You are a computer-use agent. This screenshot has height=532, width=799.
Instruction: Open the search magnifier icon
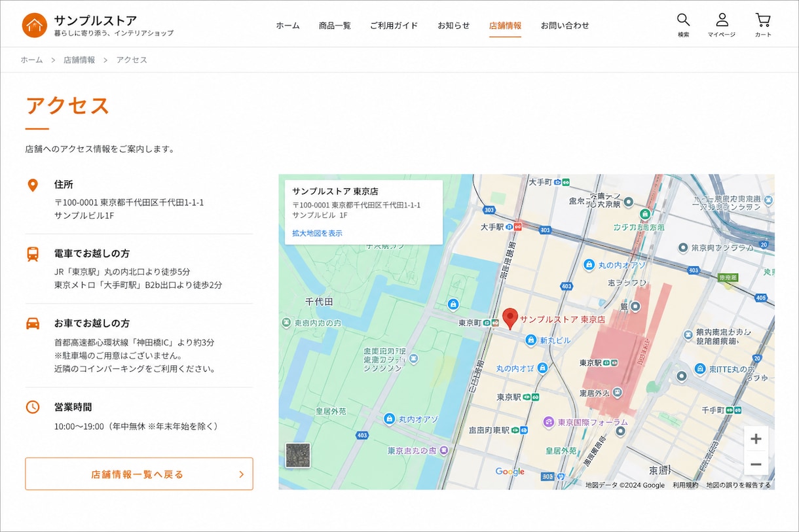(683, 20)
